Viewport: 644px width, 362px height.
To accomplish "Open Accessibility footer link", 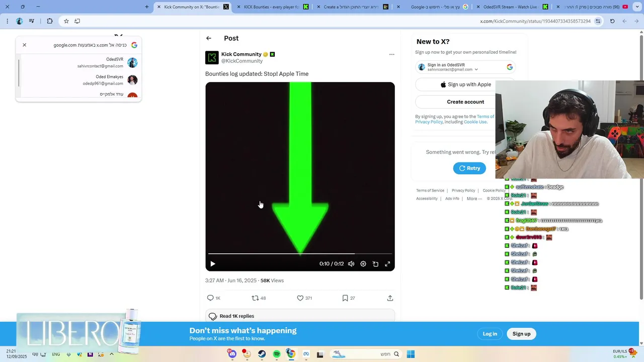I will tap(427, 199).
